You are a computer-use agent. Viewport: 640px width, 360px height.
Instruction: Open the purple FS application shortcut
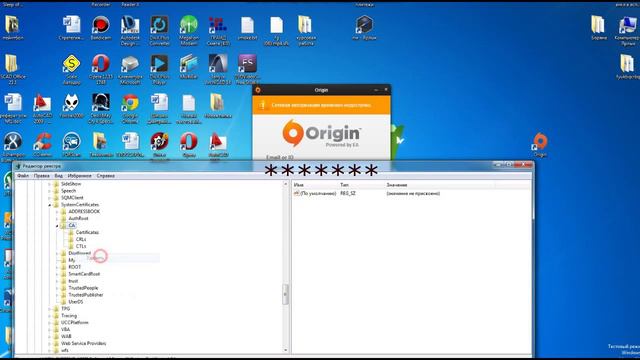pyautogui.click(x=247, y=69)
